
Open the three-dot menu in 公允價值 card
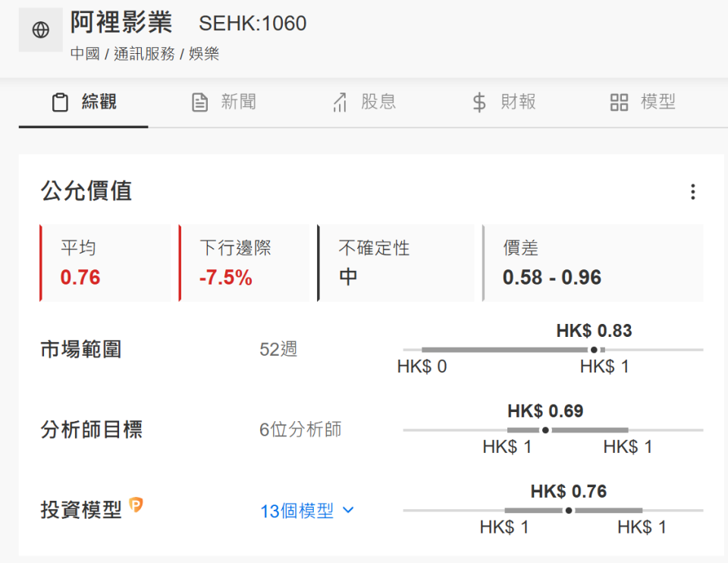tap(692, 192)
